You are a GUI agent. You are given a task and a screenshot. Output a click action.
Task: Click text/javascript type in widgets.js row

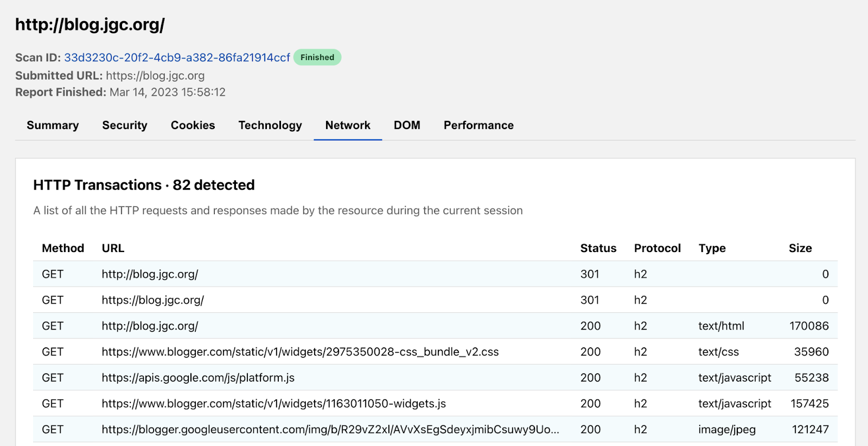click(x=735, y=404)
